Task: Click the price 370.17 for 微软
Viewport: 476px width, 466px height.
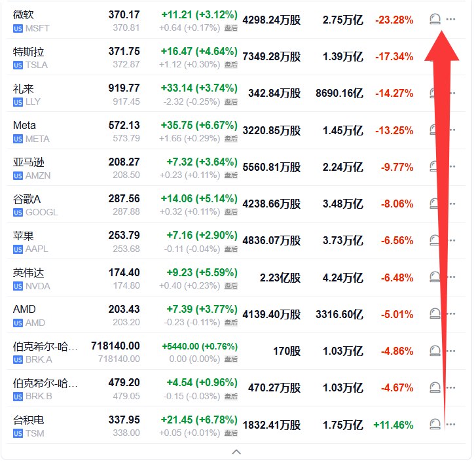Action: pos(124,14)
